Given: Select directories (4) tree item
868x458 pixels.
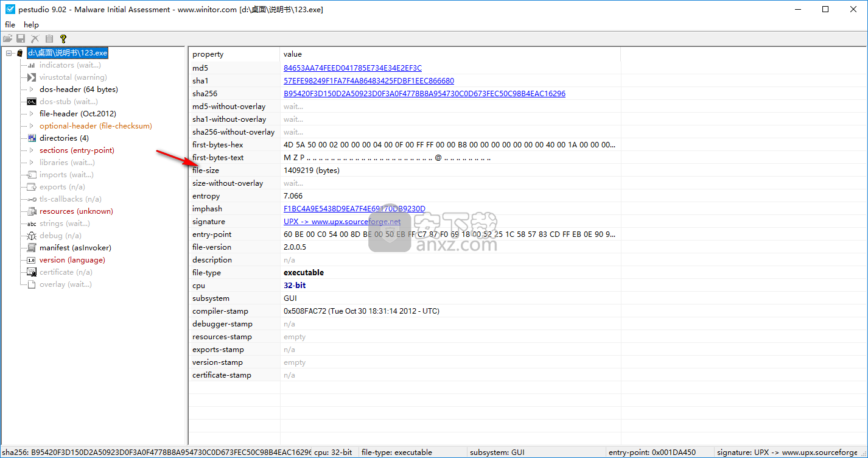Looking at the screenshot, I should coord(64,138).
